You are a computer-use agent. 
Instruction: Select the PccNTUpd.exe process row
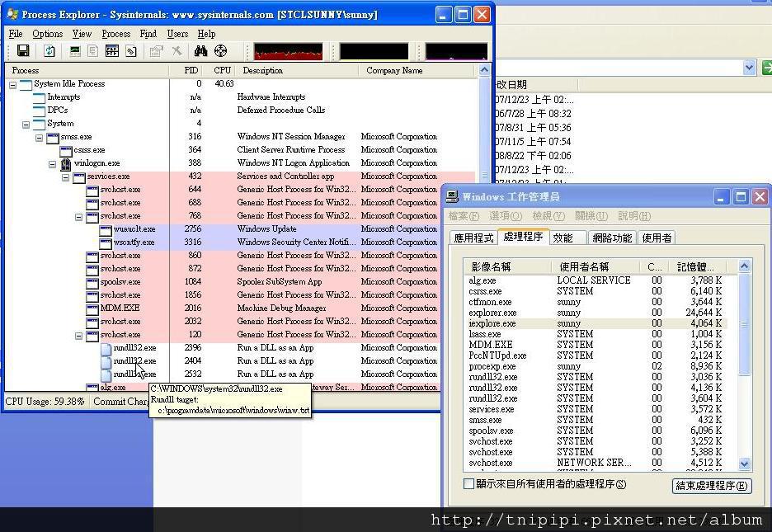[x=595, y=355]
